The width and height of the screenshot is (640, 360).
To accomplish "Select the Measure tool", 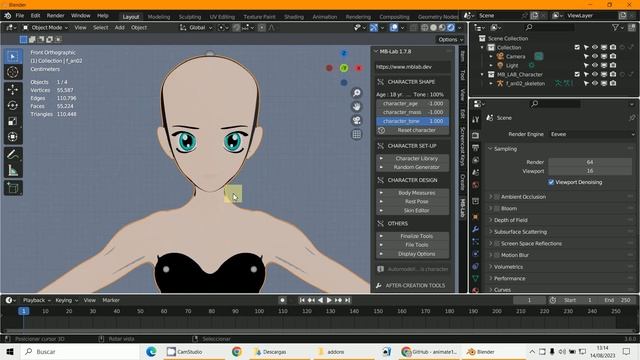I will click(x=13, y=171).
